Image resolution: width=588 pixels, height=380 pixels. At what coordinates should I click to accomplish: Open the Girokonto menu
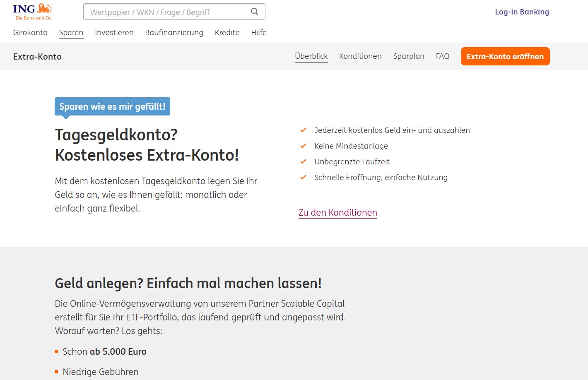pos(30,33)
